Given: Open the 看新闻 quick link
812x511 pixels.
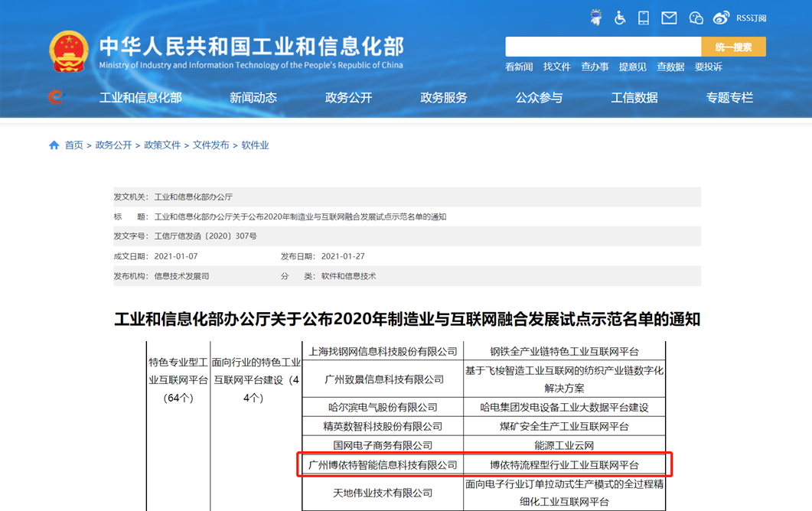Looking at the screenshot, I should [519, 67].
